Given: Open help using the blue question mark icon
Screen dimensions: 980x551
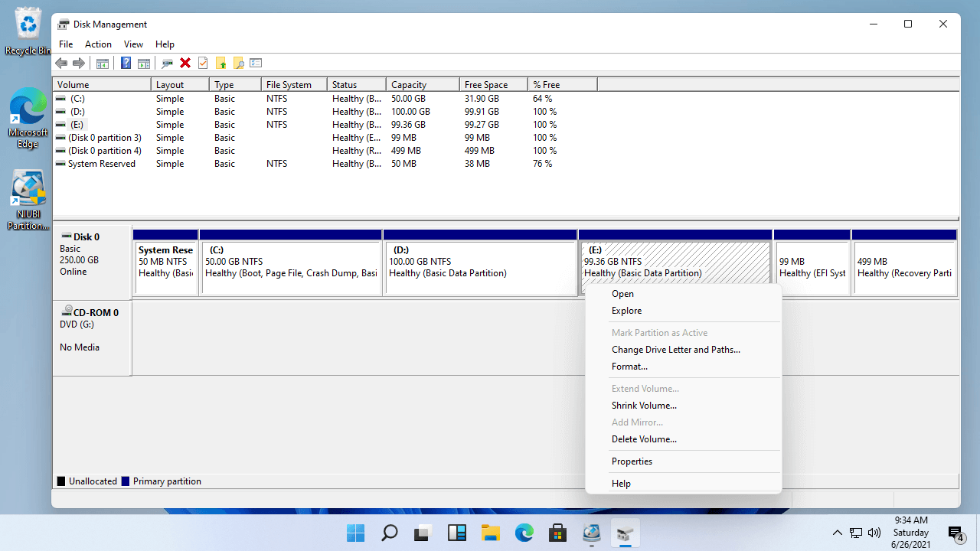Looking at the screenshot, I should coord(126,63).
